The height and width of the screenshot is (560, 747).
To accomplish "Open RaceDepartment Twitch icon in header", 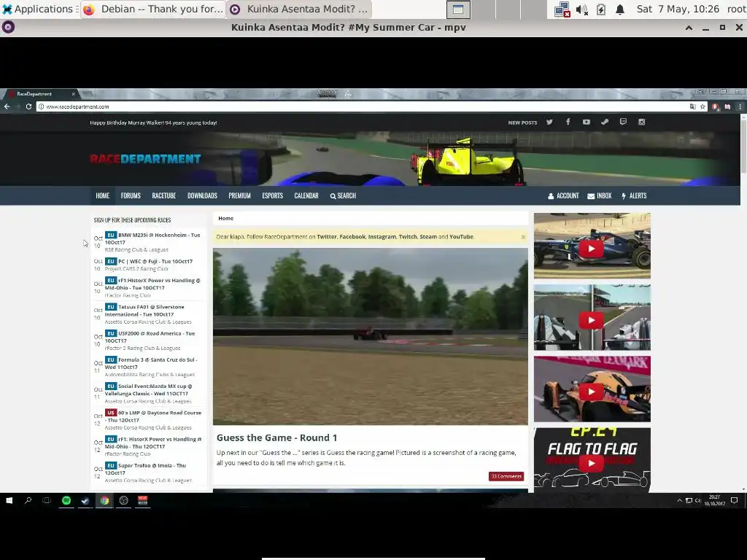I will tap(623, 122).
